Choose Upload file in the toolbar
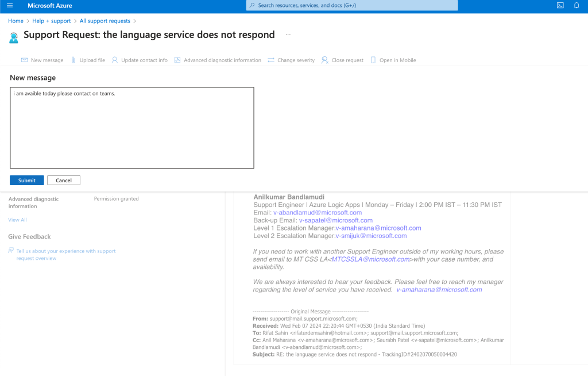The width and height of the screenshot is (588, 376). (x=88, y=60)
